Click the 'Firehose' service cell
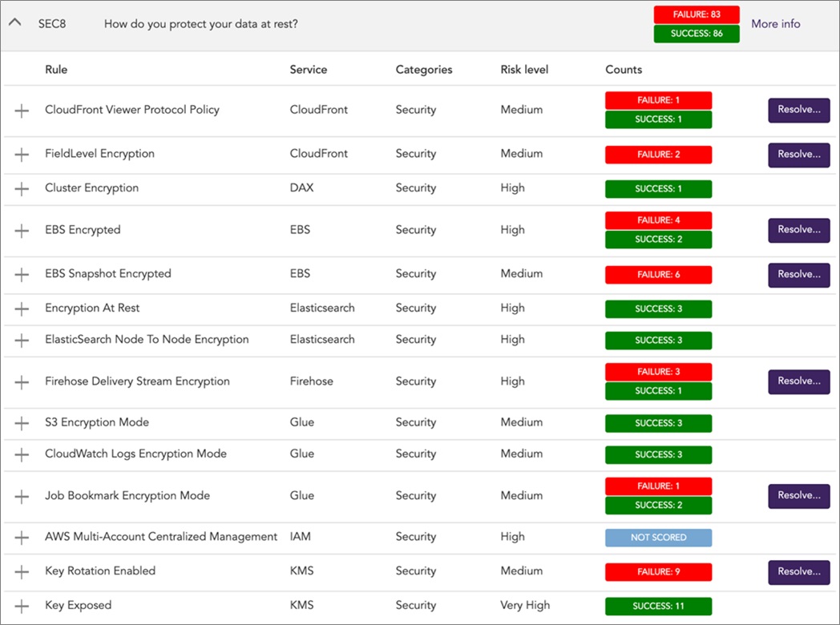 point(311,381)
